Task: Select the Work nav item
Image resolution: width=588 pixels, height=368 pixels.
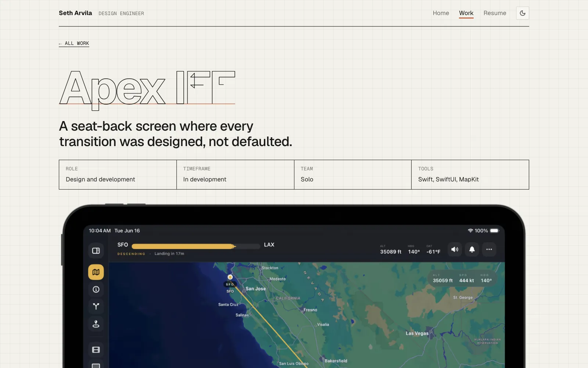Action: point(466,13)
